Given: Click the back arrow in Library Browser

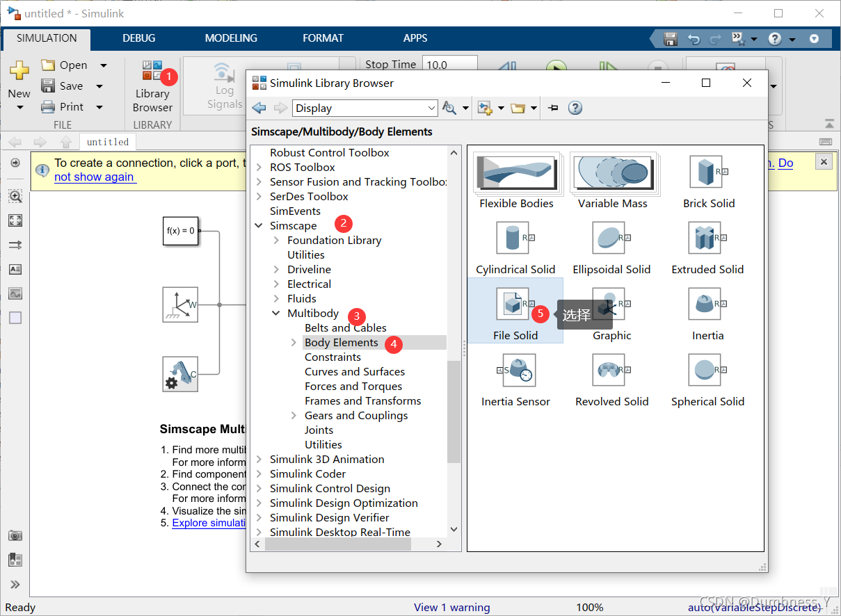Looking at the screenshot, I should click(x=259, y=108).
